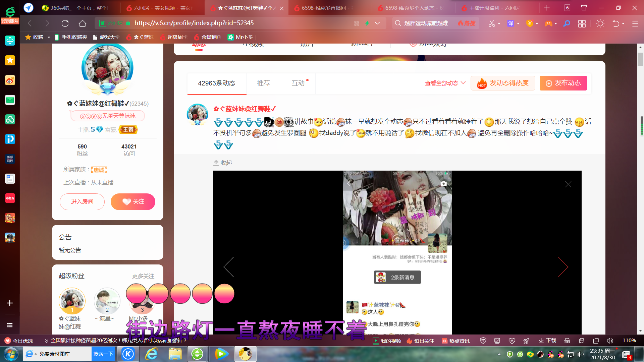The height and width of the screenshot is (362, 644).
Task: Open the file explorer taskbar folder
Action: click(175, 354)
